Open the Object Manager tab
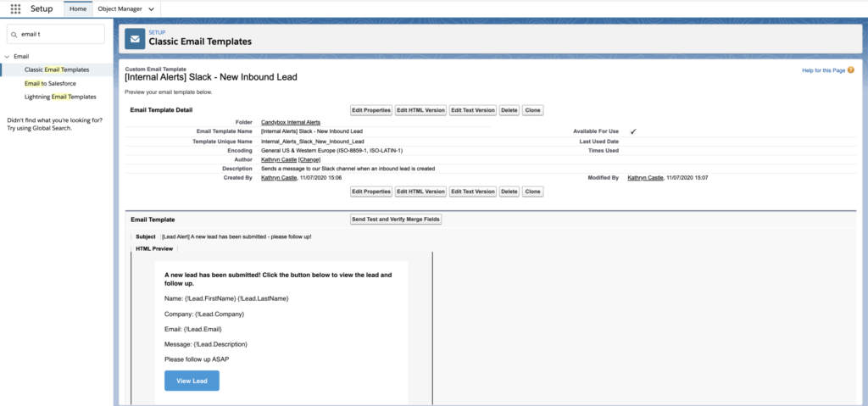This screenshot has width=868, height=406. [x=120, y=8]
